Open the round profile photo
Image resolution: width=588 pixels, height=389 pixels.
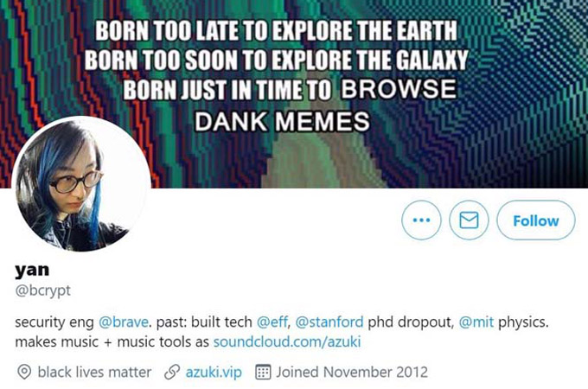point(81,184)
